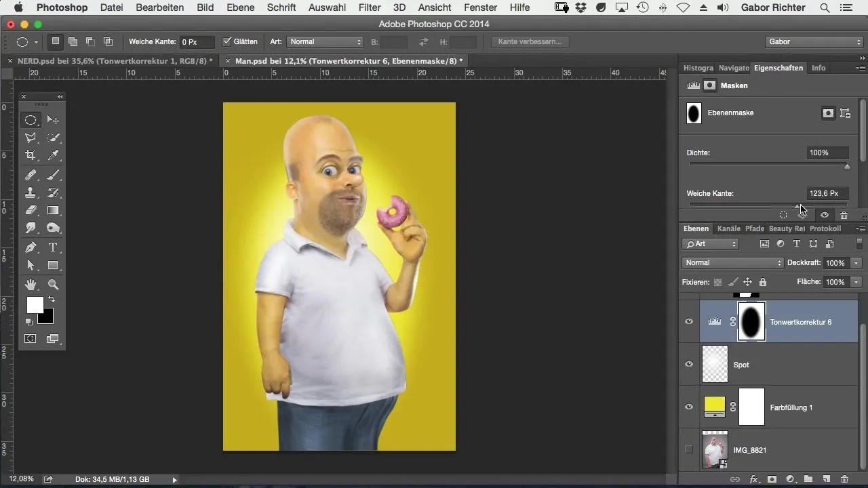Toggle mask visibility eye in Properties
Image resolution: width=868 pixels, height=488 pixels.
tap(825, 215)
